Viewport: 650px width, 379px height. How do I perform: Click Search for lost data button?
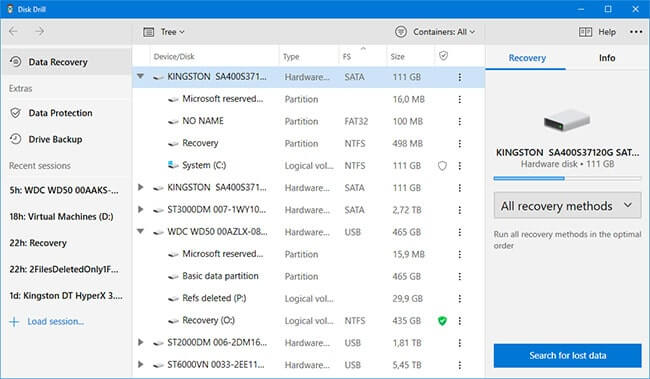pyautogui.click(x=567, y=355)
